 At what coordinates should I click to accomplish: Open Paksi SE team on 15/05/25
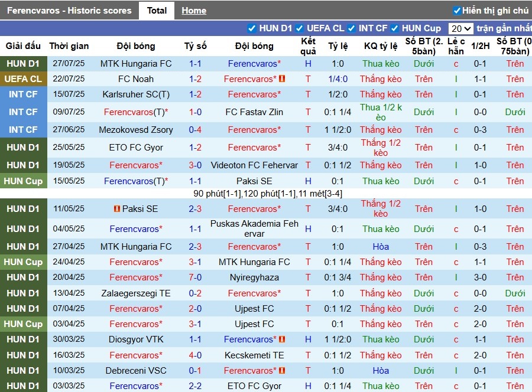(254, 181)
